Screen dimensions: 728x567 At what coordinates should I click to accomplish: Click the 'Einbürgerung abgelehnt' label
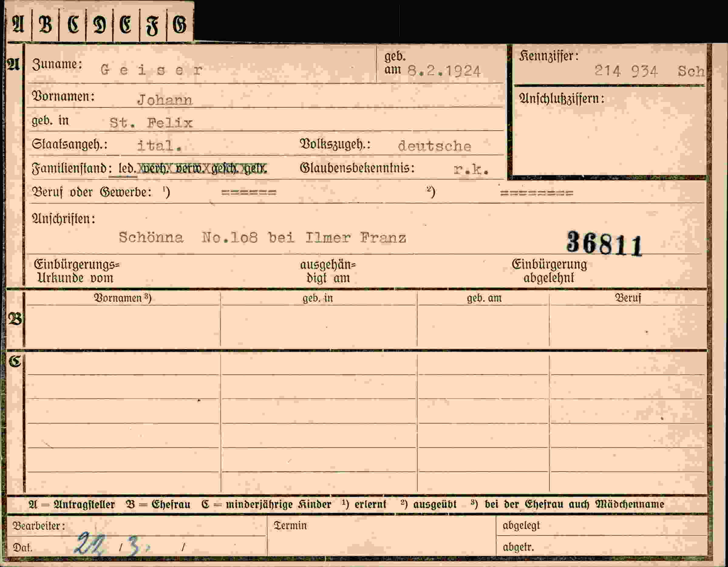click(x=549, y=271)
